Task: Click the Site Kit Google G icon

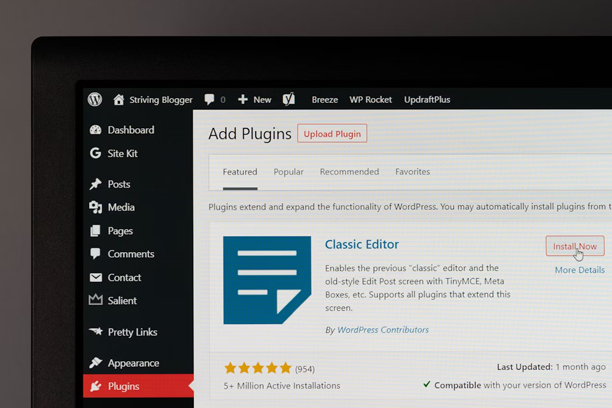Action: [96, 153]
